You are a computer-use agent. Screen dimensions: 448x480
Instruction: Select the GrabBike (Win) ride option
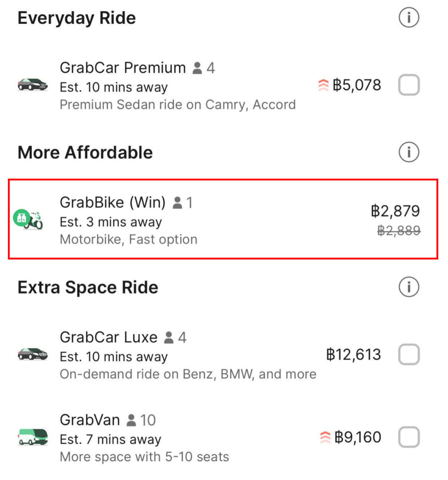tap(223, 219)
